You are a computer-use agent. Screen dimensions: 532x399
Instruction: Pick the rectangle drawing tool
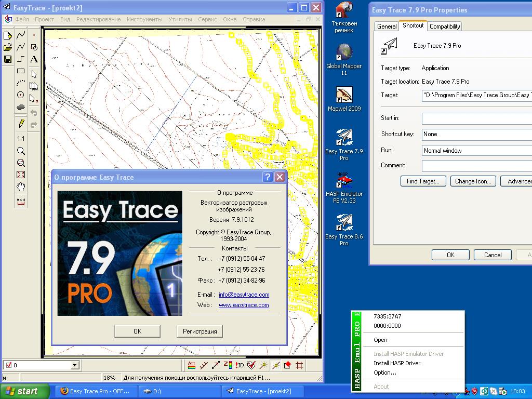(21, 71)
